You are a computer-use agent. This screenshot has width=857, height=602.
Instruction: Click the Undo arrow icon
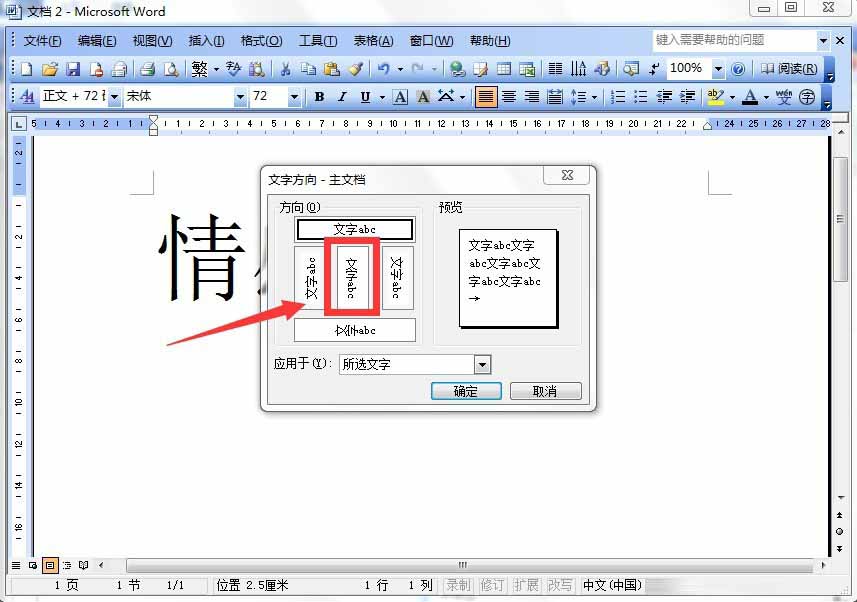pos(383,69)
